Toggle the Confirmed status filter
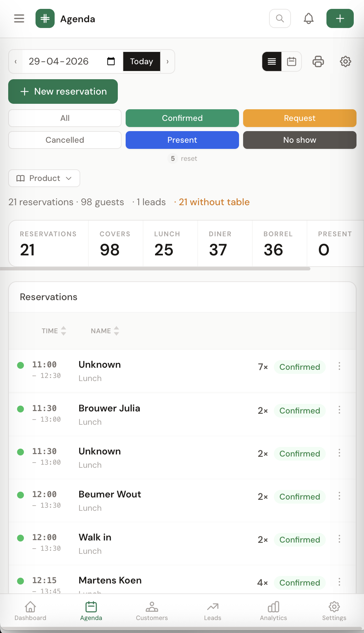Image resolution: width=364 pixels, height=633 pixels. tap(182, 118)
